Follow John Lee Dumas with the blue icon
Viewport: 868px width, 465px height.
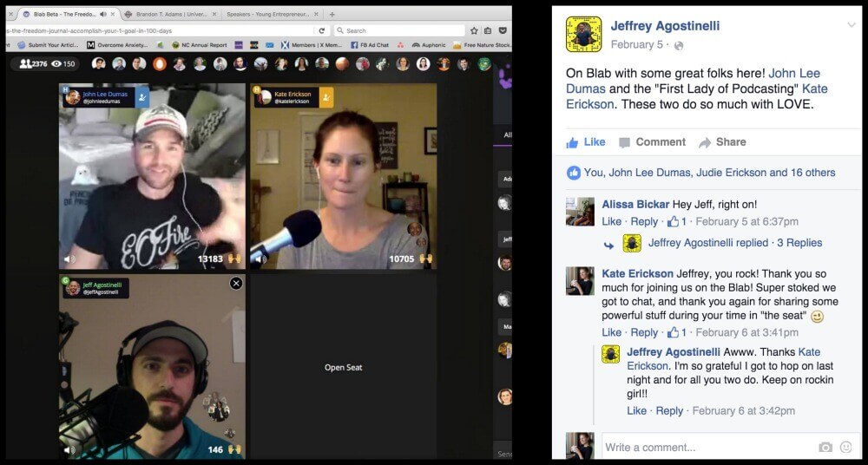click(x=142, y=97)
